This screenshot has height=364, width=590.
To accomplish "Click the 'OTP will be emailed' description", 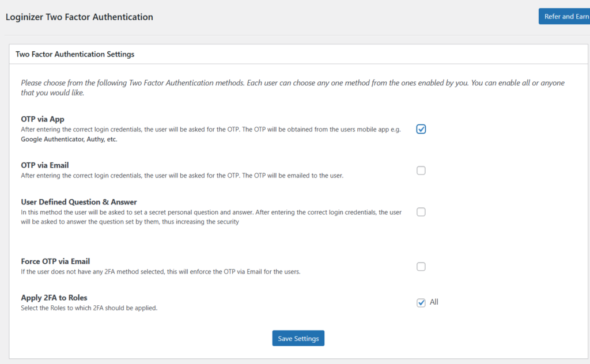I will click(182, 176).
